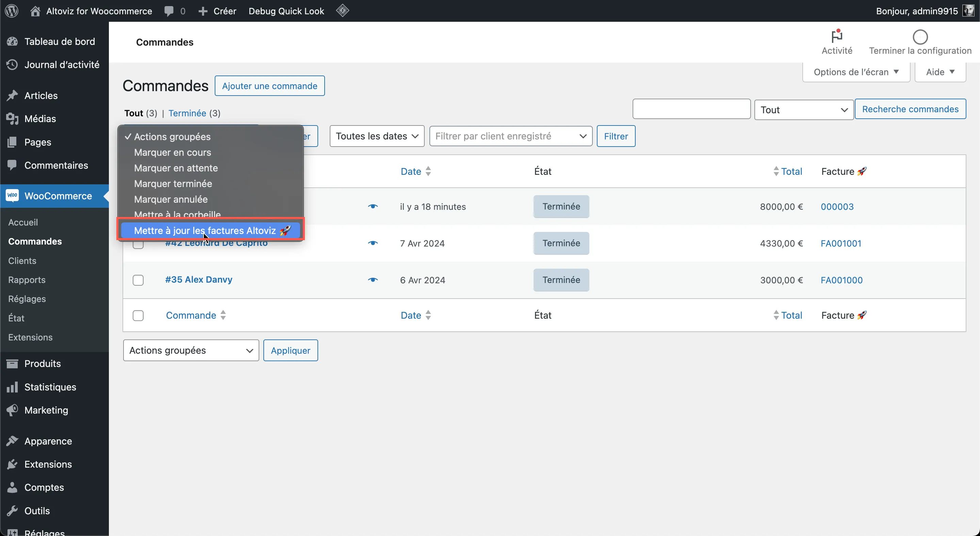The width and height of the screenshot is (980, 536).
Task: Open the Outils sidebar section
Action: 54,510
